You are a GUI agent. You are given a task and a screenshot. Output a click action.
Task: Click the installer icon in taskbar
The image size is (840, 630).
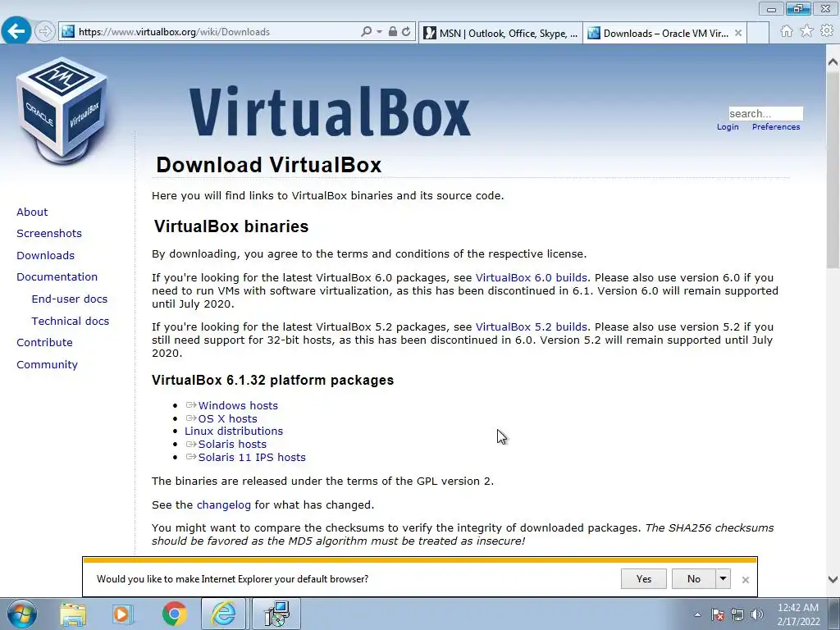pos(276,614)
